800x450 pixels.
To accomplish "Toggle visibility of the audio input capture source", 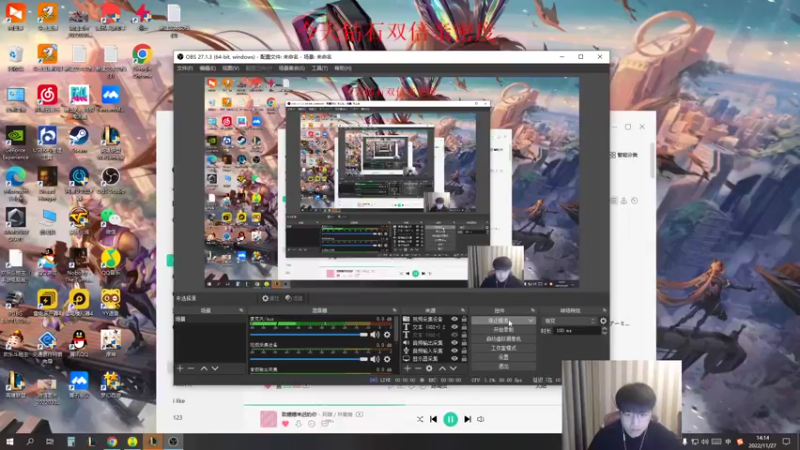I will pyautogui.click(x=454, y=351).
